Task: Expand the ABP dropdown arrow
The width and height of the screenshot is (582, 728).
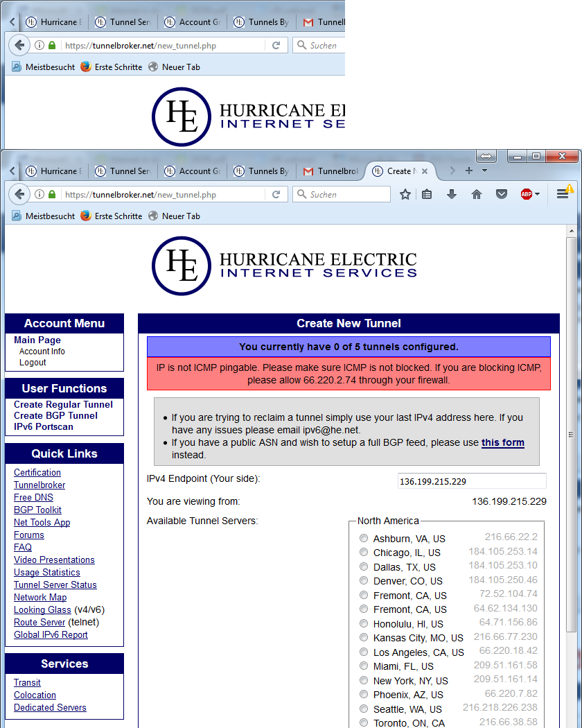Action: [x=538, y=195]
